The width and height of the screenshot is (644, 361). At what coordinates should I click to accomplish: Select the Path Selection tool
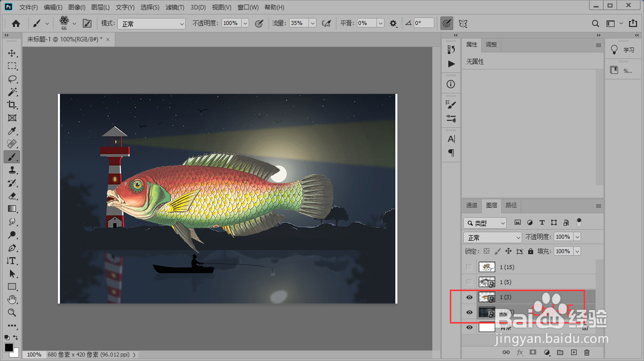[12, 274]
